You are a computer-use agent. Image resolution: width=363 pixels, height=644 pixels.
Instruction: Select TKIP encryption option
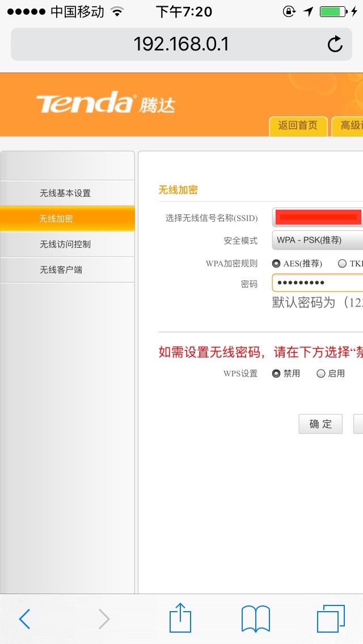342,263
